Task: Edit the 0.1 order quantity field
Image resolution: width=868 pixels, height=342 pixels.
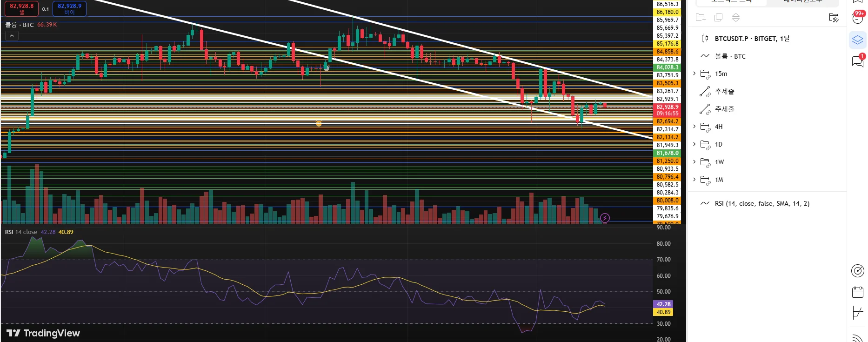Action: click(x=45, y=9)
